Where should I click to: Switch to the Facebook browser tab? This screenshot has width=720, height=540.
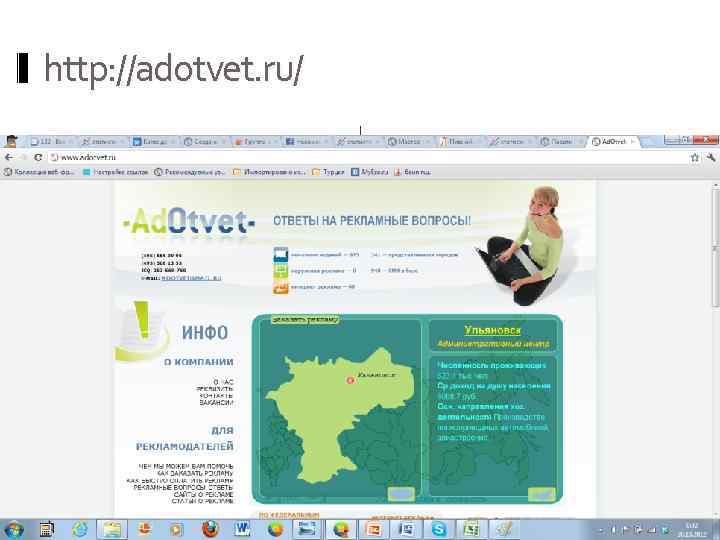click(x=305, y=141)
